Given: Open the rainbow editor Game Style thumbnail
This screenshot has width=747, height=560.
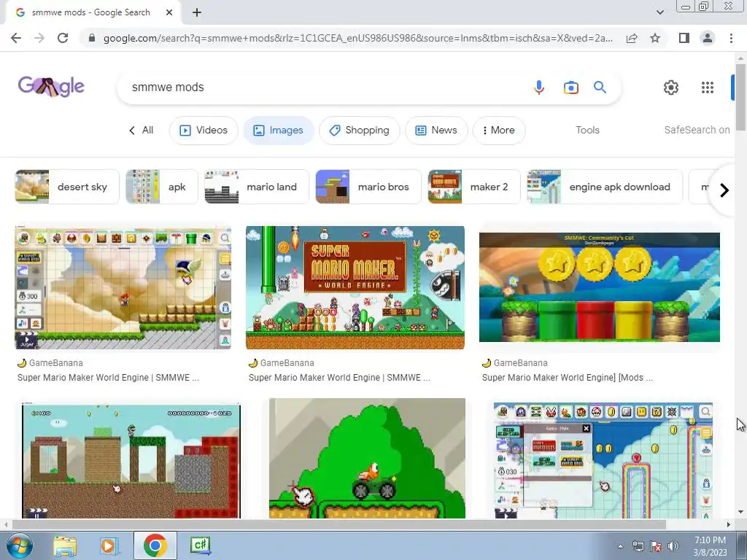Looking at the screenshot, I should pos(603,461).
